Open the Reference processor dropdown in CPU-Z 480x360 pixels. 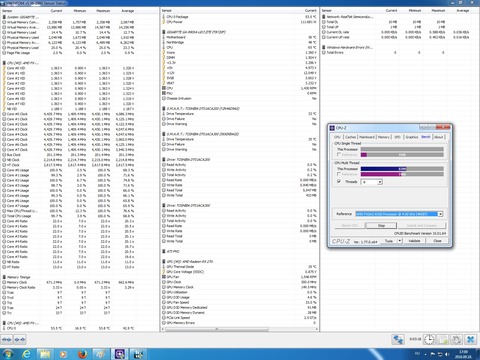click(440, 214)
